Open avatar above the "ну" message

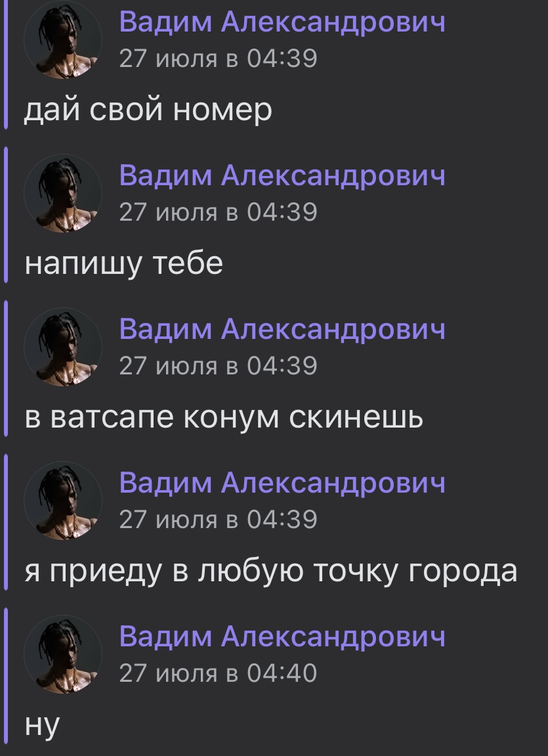click(63, 655)
